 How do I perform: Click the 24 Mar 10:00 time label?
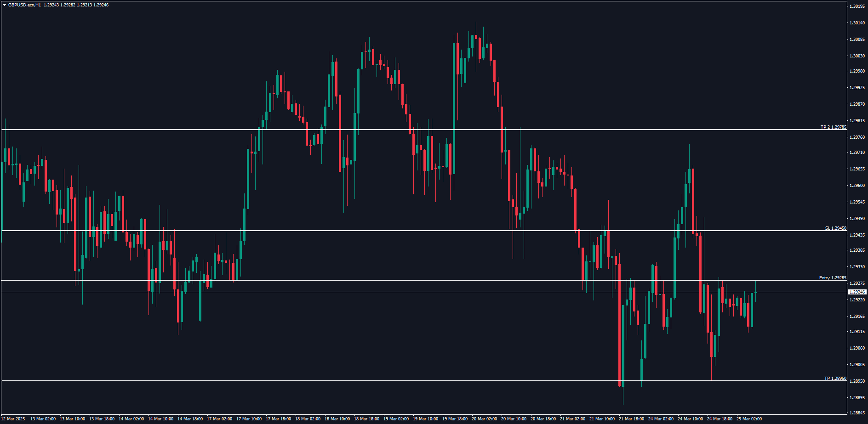[x=690, y=419]
